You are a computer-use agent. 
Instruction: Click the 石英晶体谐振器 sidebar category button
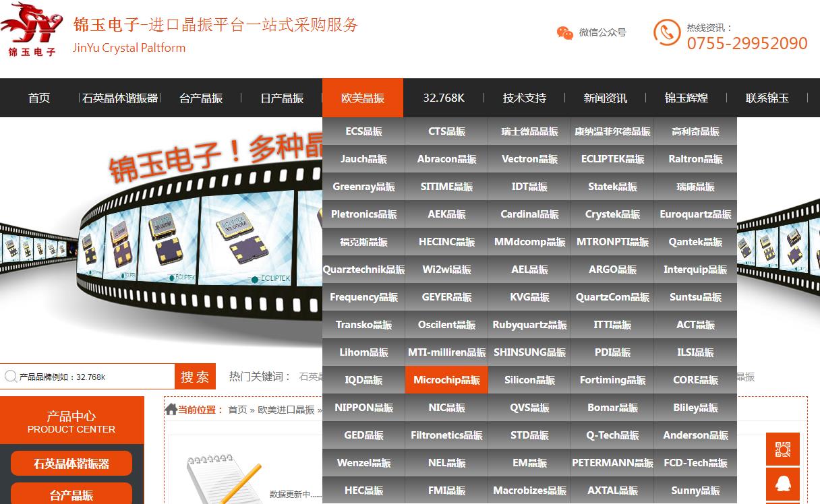tap(71, 464)
